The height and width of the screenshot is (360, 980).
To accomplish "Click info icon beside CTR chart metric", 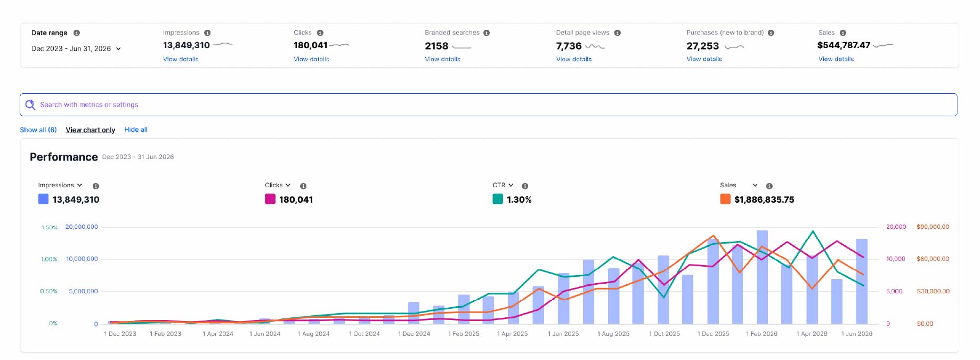I will click(x=525, y=186).
